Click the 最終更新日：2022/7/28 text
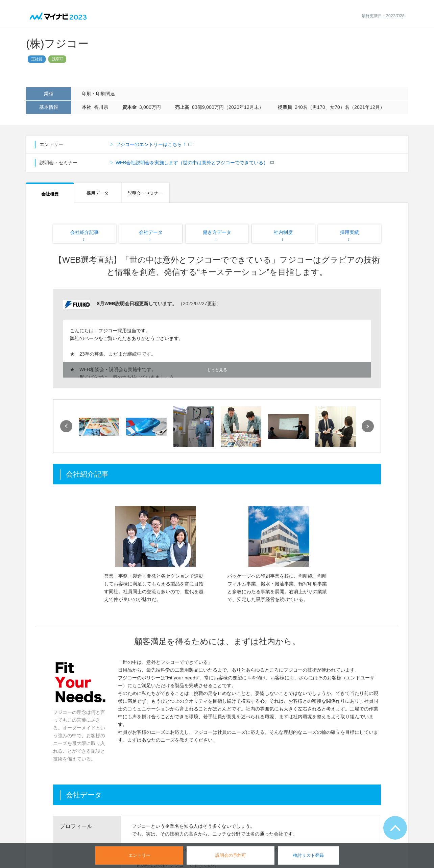This screenshot has width=434, height=868. click(383, 16)
